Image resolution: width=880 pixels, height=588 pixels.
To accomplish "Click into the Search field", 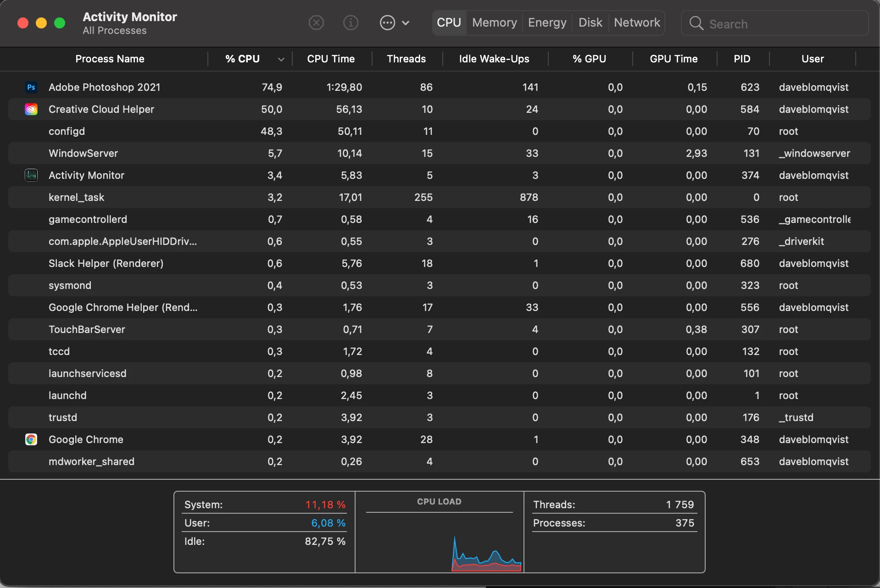I will coord(775,23).
